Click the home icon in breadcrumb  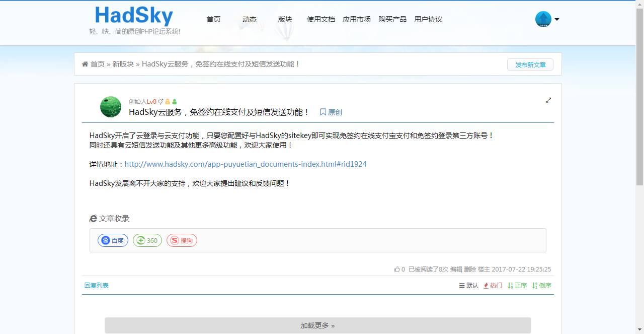point(85,64)
